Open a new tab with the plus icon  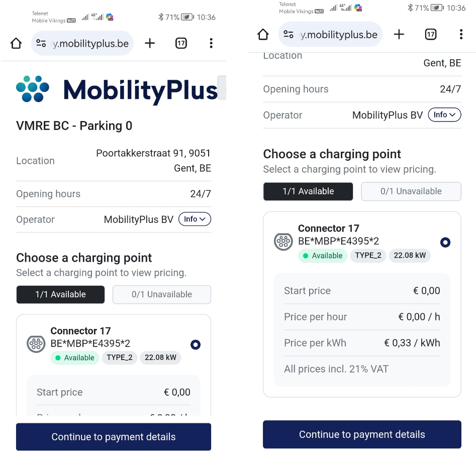150,43
